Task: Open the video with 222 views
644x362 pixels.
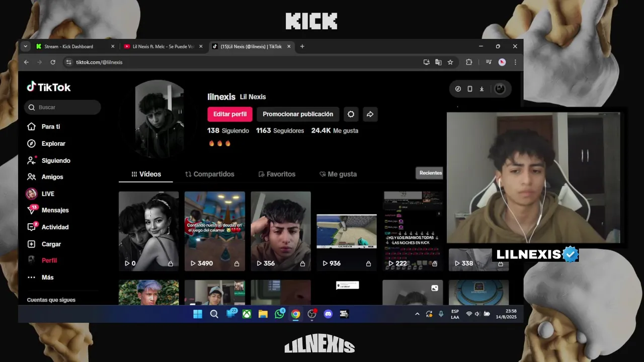Action: pyautogui.click(x=413, y=231)
